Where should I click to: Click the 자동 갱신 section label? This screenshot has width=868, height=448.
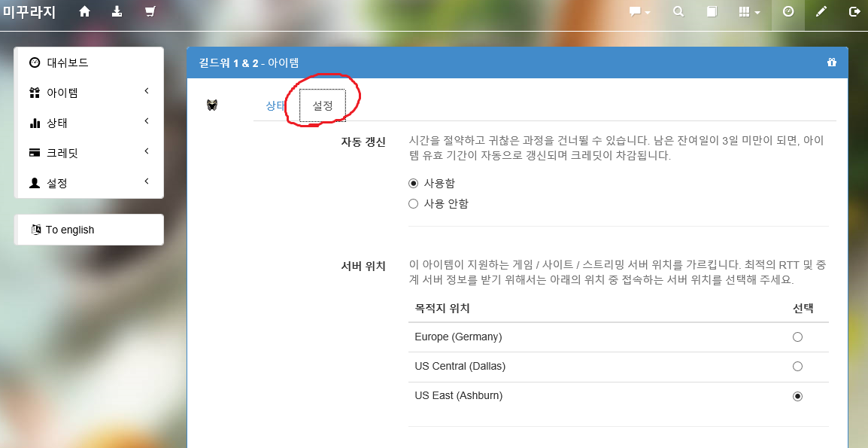click(x=363, y=142)
